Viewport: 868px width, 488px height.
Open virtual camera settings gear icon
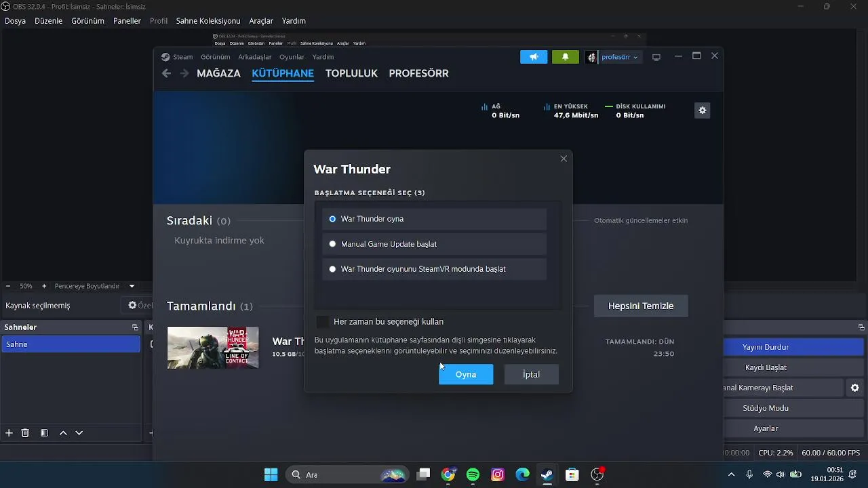click(854, 388)
